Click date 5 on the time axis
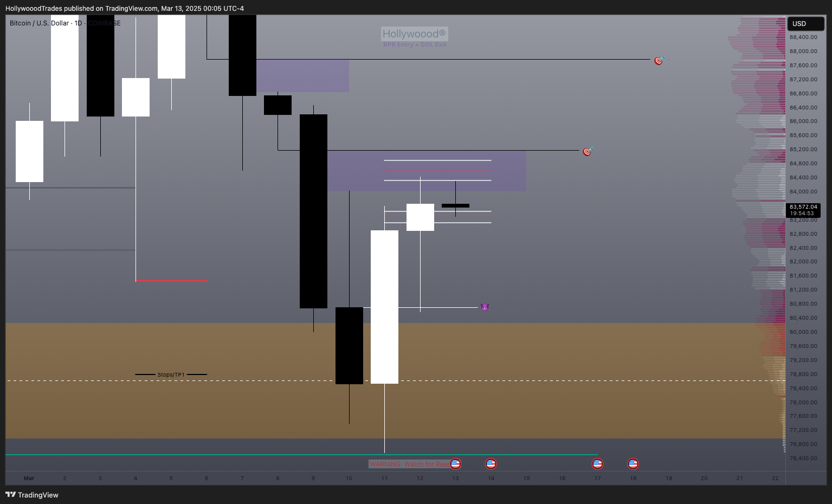The width and height of the screenshot is (832, 504). click(x=171, y=478)
